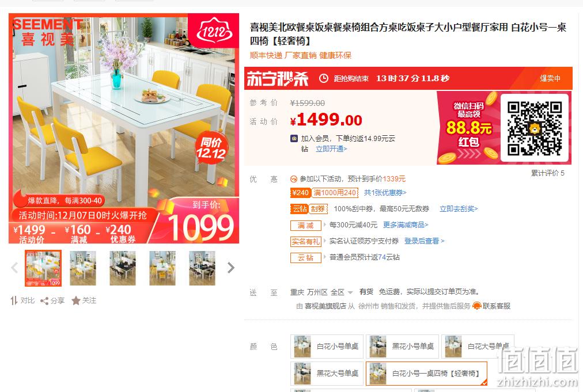583x392 pixels.
Task: Select 黑花小号单桌 color option
Action: click(x=402, y=347)
